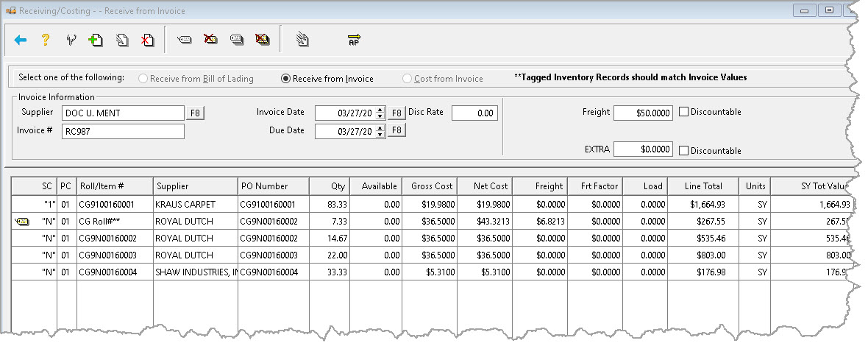Untag all records with crossed stacked tags icon
Screen dimensions: 868x346
click(263, 39)
